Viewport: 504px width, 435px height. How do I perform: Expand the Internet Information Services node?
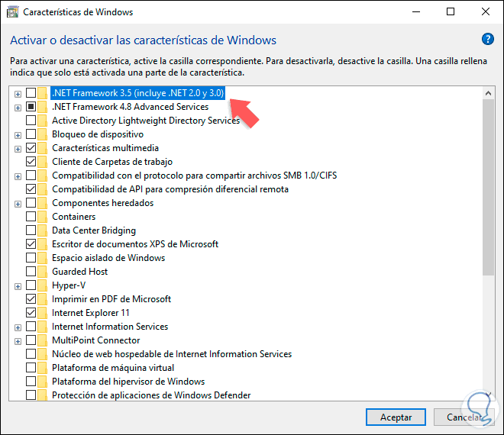(18, 327)
